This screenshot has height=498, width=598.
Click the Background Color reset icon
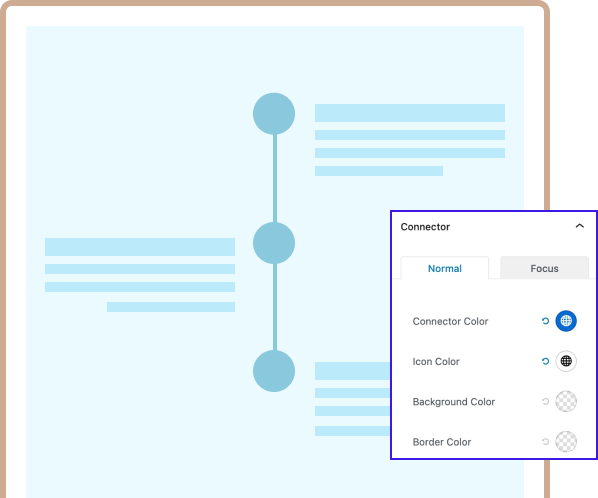pos(545,402)
